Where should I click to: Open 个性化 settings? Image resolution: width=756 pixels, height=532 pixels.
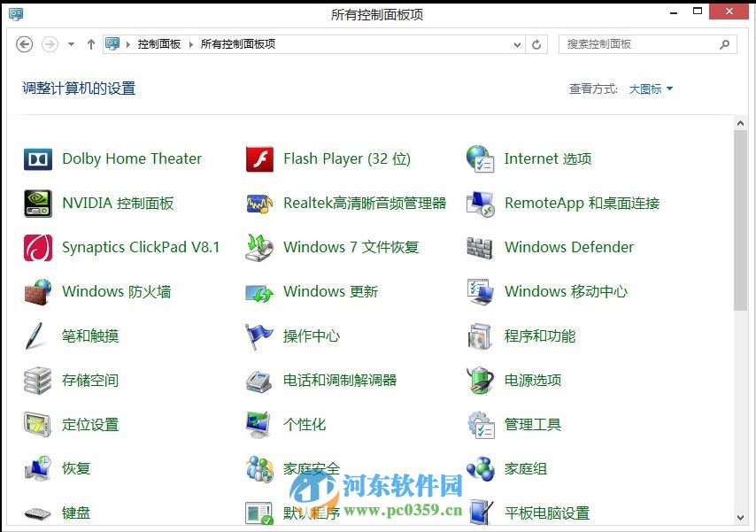pyautogui.click(x=305, y=424)
